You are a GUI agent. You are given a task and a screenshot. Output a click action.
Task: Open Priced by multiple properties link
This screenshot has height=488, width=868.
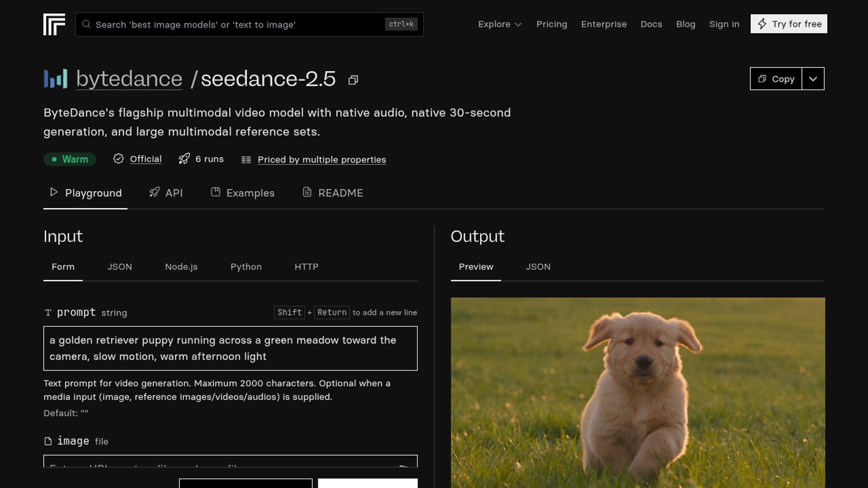[x=322, y=160]
